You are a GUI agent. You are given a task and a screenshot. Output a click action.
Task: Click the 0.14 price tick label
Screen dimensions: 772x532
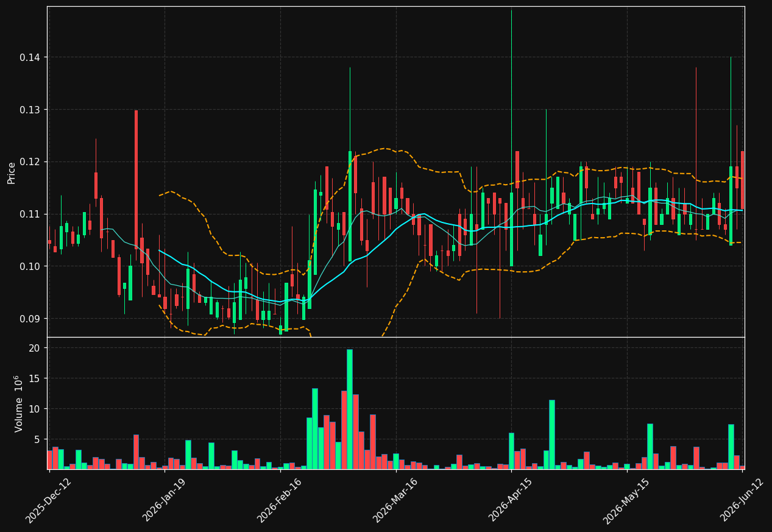coord(30,57)
